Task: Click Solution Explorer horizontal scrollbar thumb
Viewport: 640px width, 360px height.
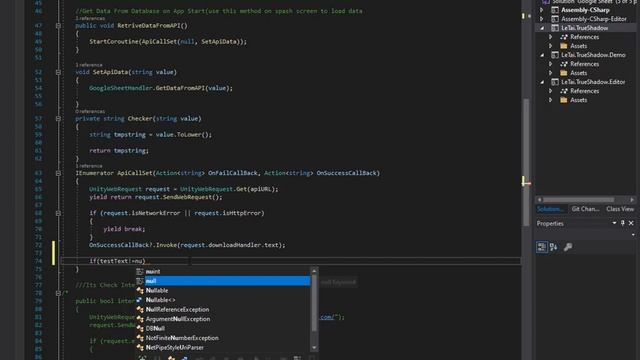Action: [x=578, y=200]
